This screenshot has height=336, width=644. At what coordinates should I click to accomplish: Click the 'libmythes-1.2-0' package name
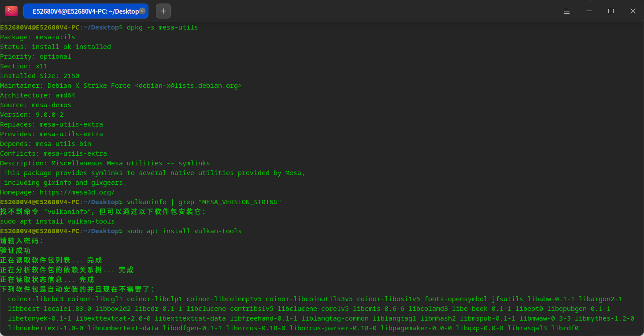coord(604,318)
